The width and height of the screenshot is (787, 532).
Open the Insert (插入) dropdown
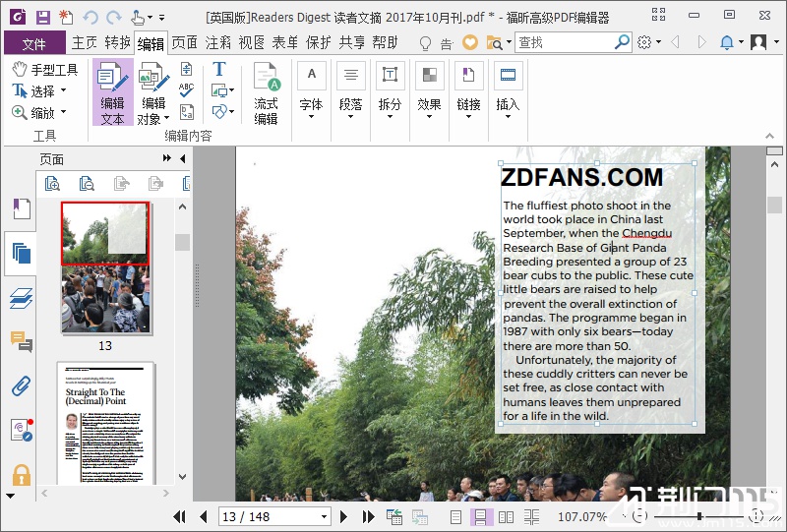point(508,92)
